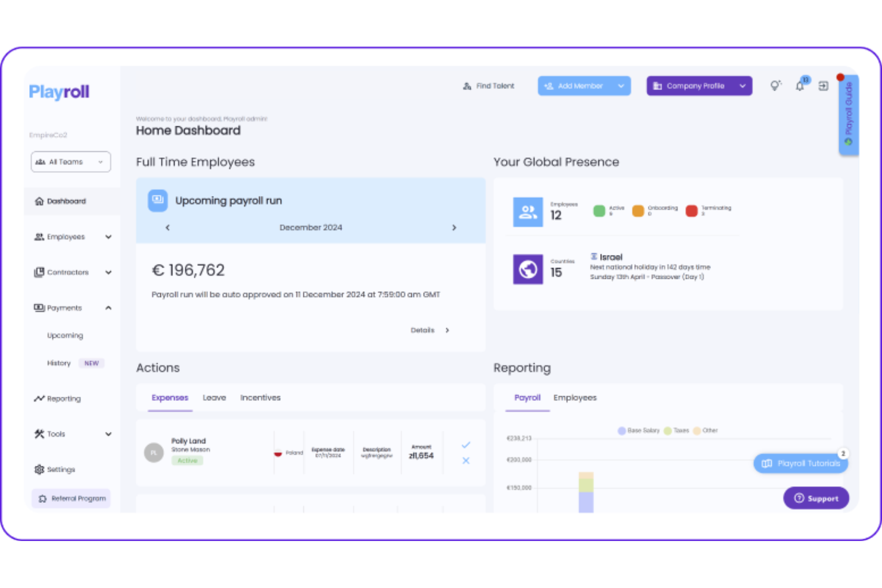Open notifications via the bell icon
Image resolution: width=882 pixels, height=588 pixels.
tap(799, 86)
